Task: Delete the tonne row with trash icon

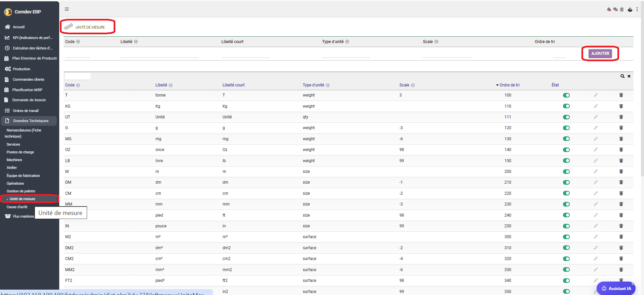Action: click(621, 95)
